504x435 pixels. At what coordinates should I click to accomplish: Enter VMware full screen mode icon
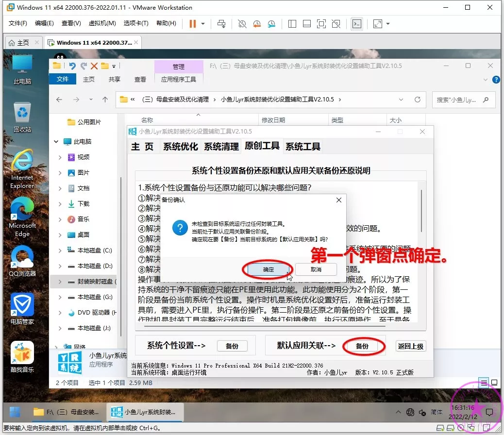click(x=321, y=23)
